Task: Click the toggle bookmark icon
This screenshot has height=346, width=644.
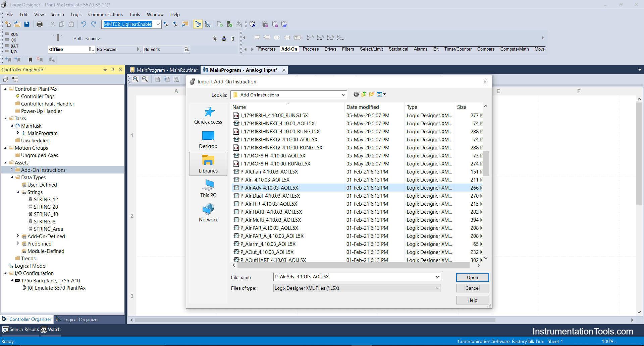Action: coord(30,60)
